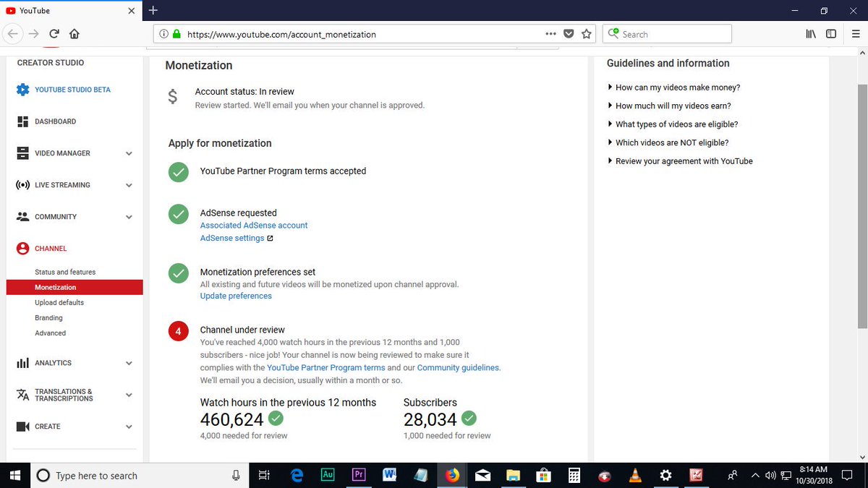This screenshot has width=868, height=488.
Task: Select the Monetization sidebar item
Action: (x=75, y=287)
